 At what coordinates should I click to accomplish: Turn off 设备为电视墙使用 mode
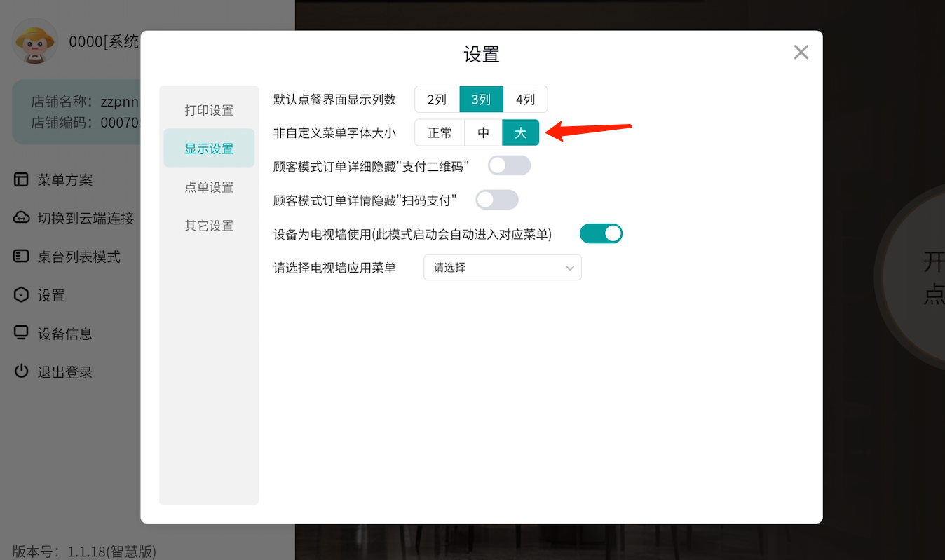tap(601, 233)
